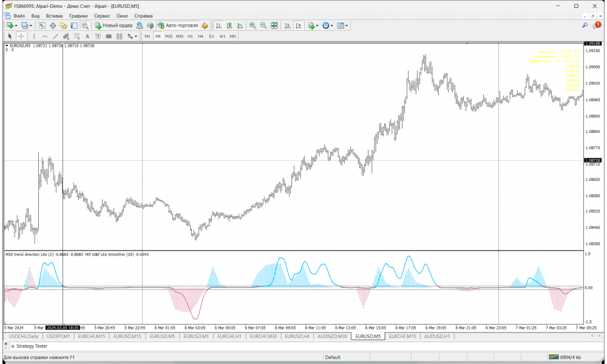Open the search magnifier in top right
Image resolution: width=607 pixels, height=364 pixels.
(x=585, y=25)
